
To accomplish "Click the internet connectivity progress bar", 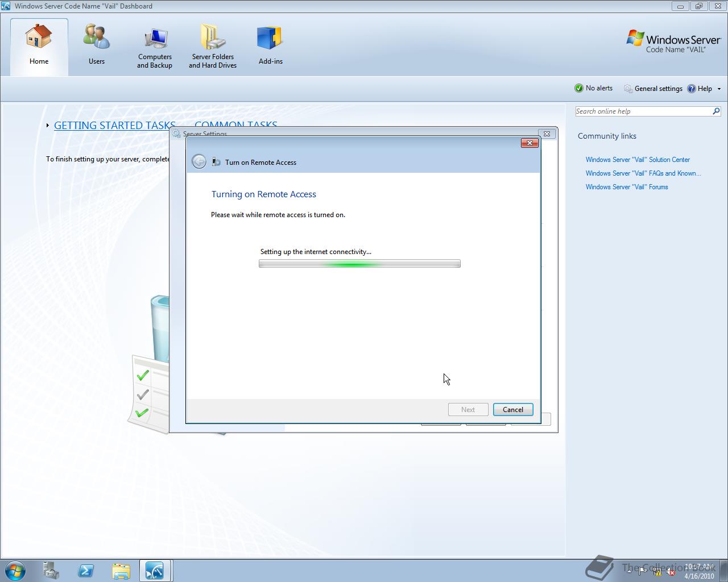I will 359,264.
